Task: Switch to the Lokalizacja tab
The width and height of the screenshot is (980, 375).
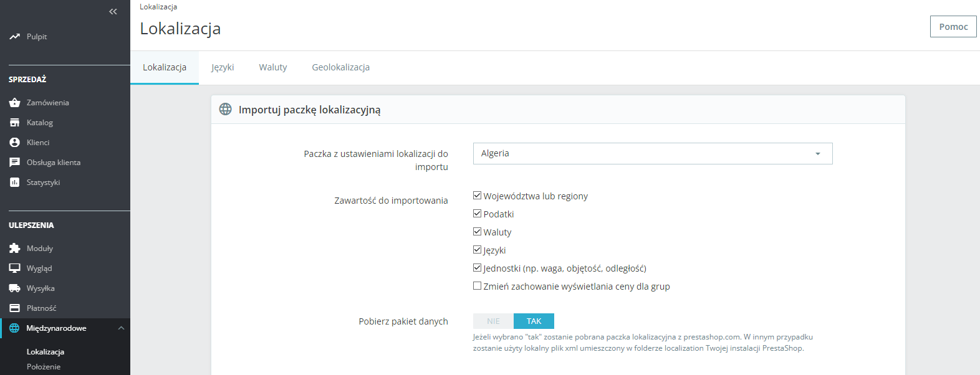Action: pos(165,67)
